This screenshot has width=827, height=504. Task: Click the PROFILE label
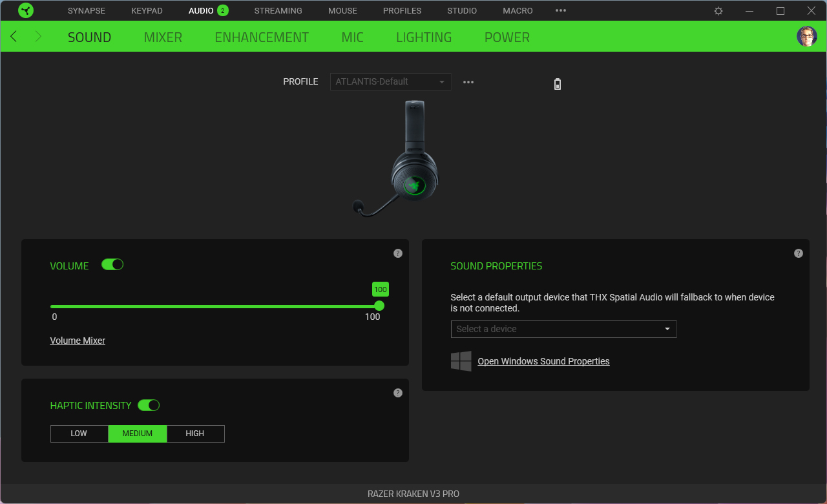click(x=300, y=81)
